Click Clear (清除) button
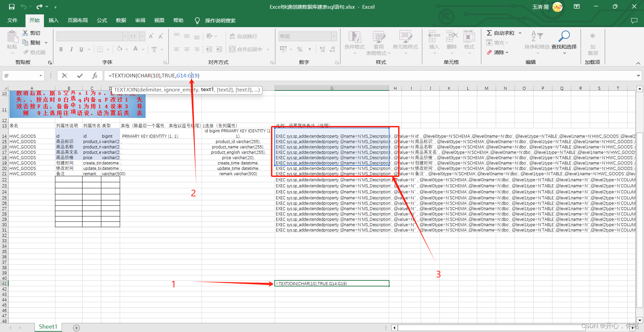644x332 pixels. pyautogui.click(x=497, y=52)
